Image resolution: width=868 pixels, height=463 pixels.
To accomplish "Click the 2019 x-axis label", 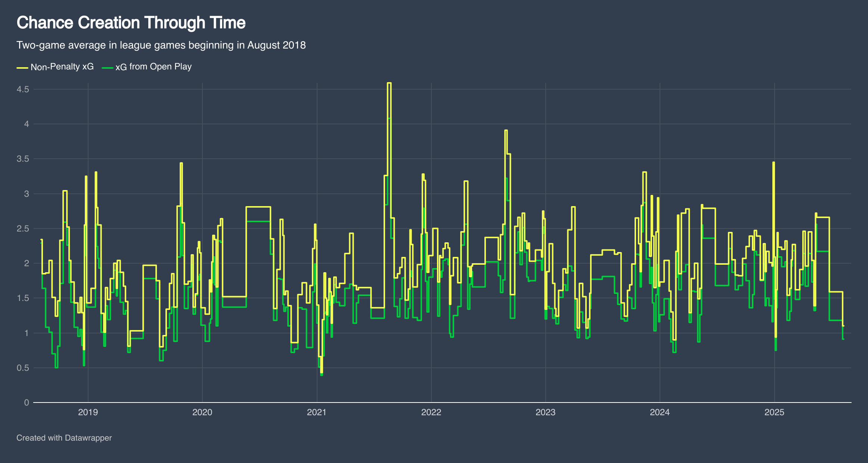I will coord(88,412).
